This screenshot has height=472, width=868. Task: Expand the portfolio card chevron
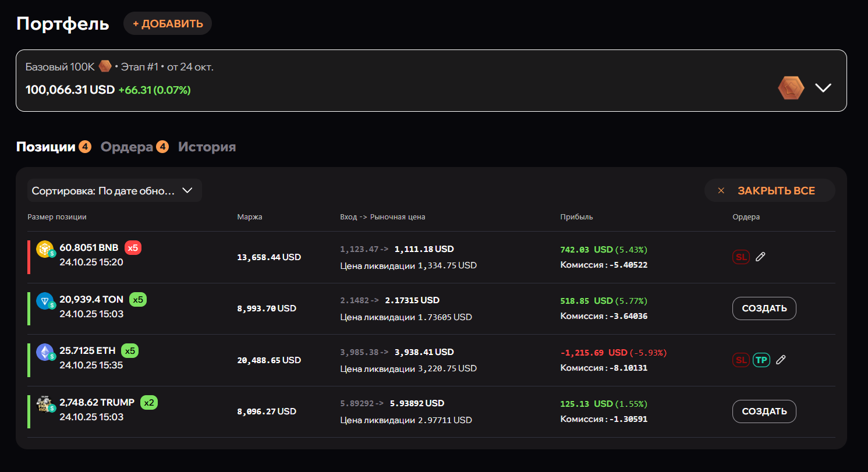click(x=823, y=88)
